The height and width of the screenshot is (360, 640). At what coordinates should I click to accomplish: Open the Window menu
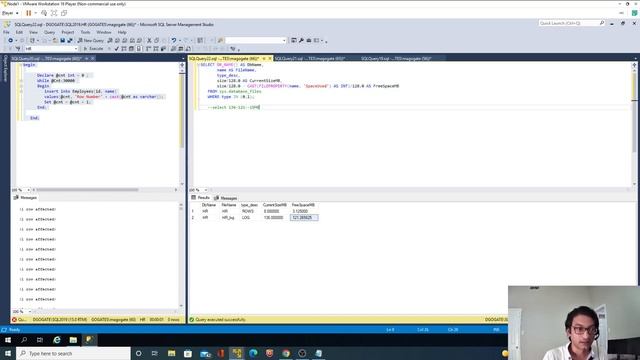pos(104,32)
